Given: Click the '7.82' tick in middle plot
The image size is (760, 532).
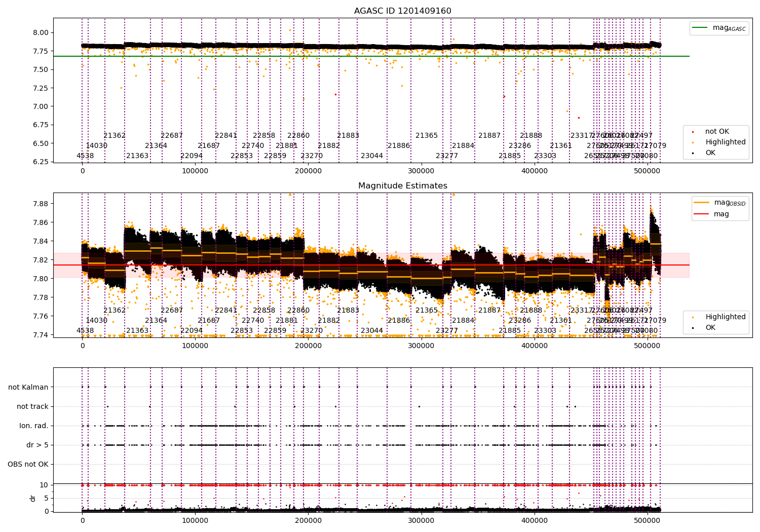Looking at the screenshot, I should point(41,260).
